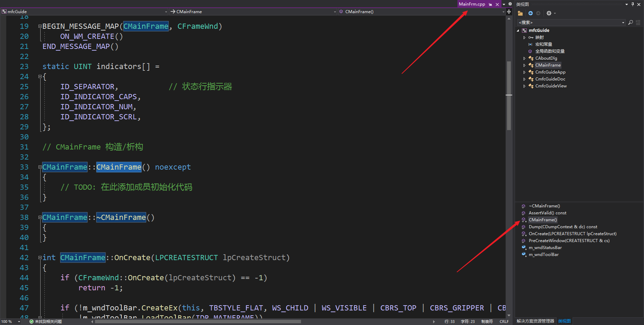Click the editor scroll-up arrow

click(x=509, y=19)
